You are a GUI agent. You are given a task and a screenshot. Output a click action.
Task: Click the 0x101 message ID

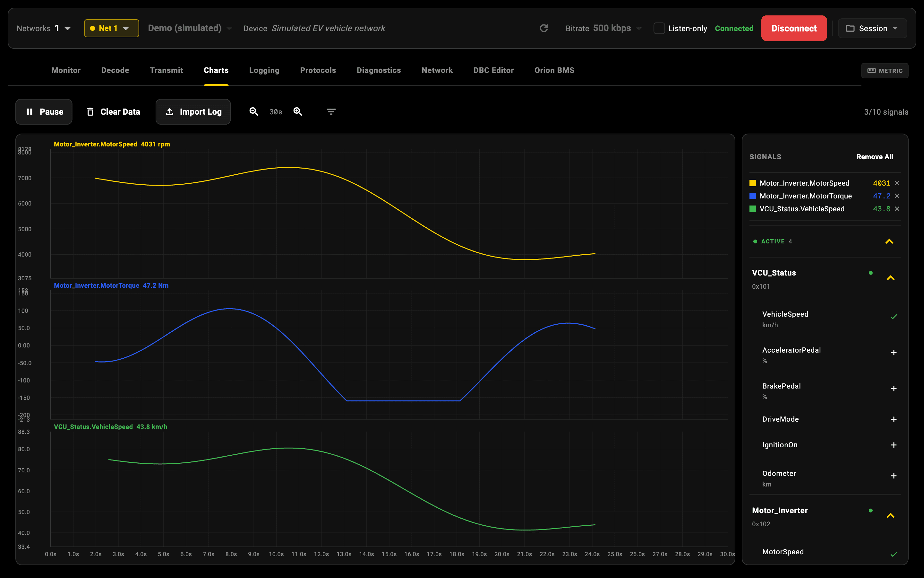pyautogui.click(x=761, y=286)
